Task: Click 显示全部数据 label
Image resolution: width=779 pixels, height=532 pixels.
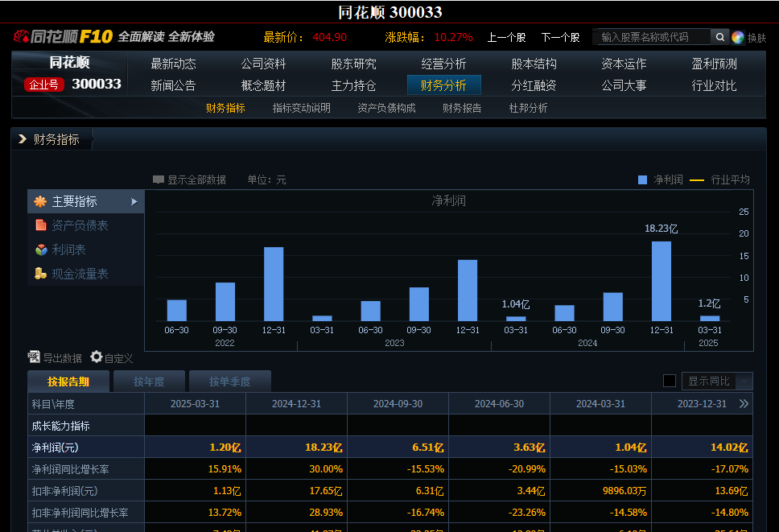Action: coord(196,179)
